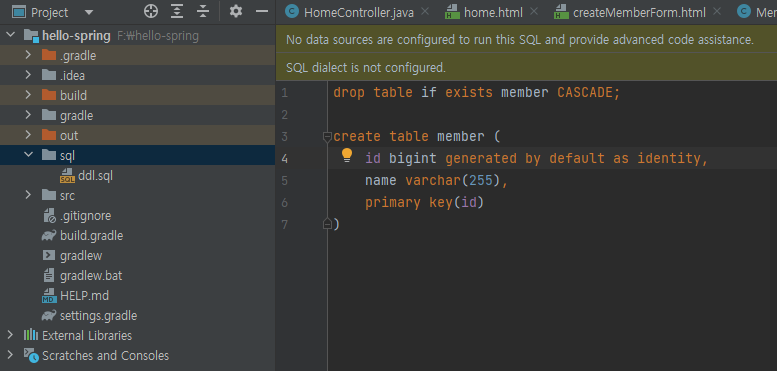Switch to the createMemberForm.html tab
Viewport: 777px width, 371px height.
click(639, 12)
